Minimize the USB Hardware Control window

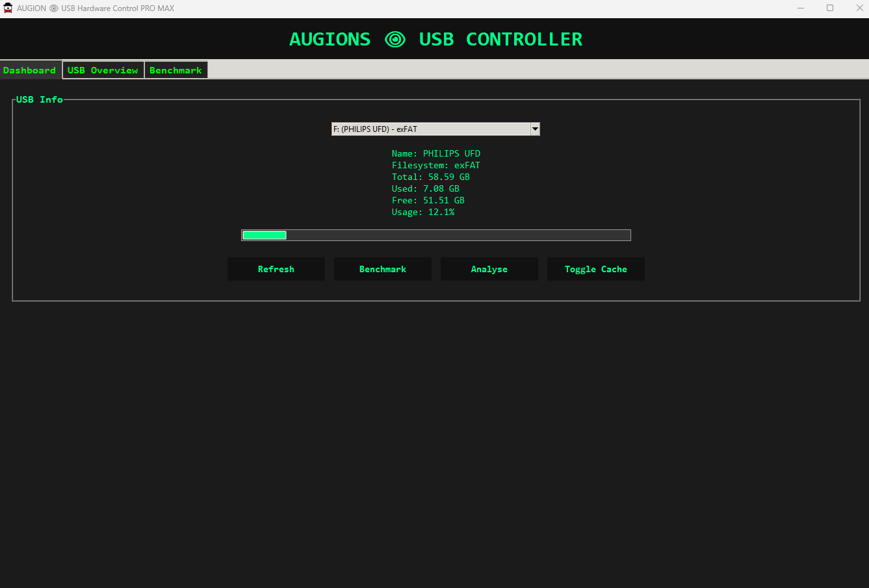801,8
